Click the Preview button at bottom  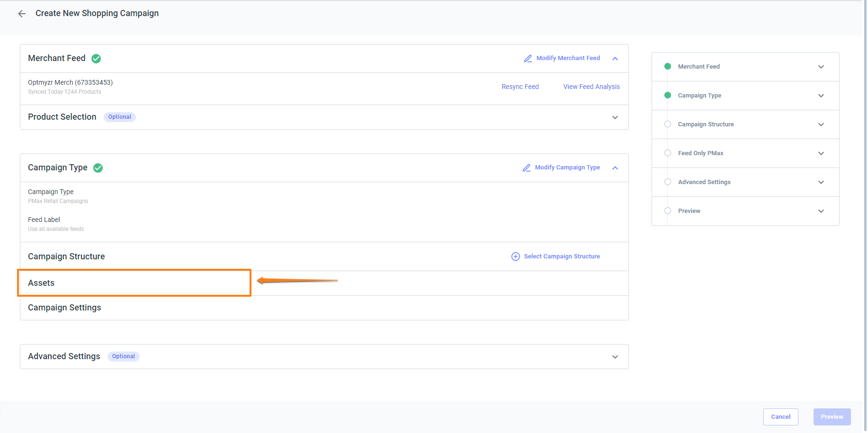pyautogui.click(x=832, y=417)
